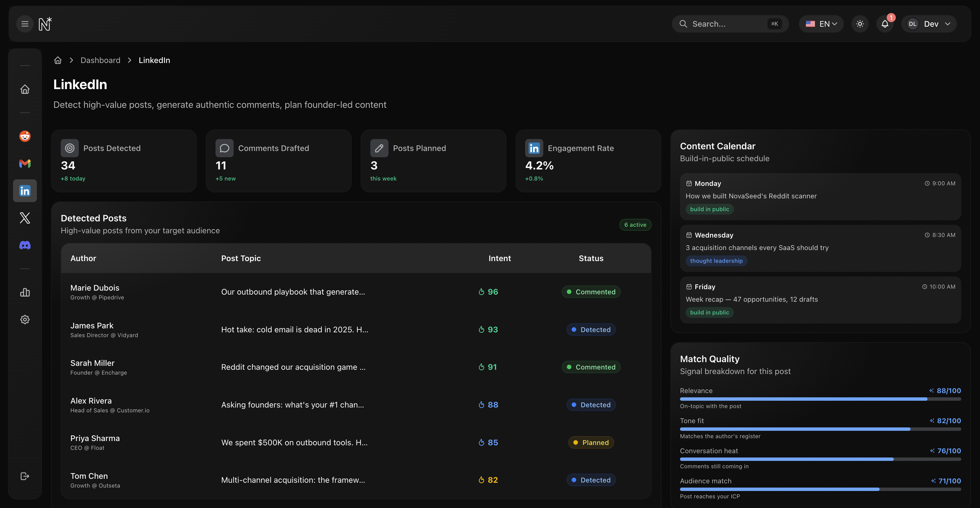This screenshot has width=980, height=508.
Task: Expand the EN language dropdown
Action: (821, 24)
